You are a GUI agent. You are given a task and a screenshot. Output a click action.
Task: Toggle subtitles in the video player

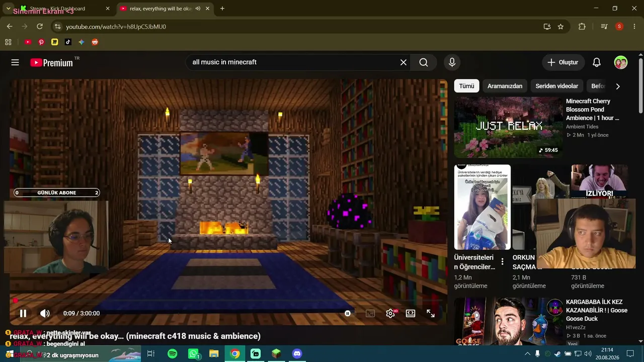pyautogui.click(x=370, y=313)
